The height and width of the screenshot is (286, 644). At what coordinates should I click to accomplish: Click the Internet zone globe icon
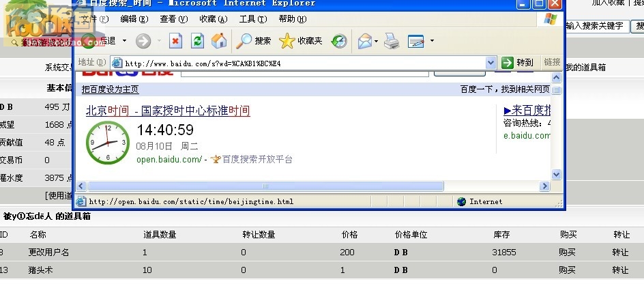462,201
